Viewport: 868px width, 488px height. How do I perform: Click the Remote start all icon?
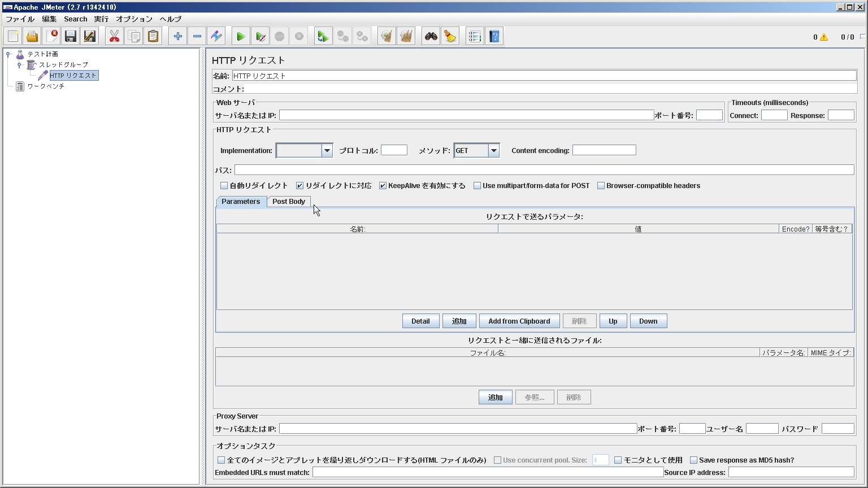pyautogui.click(x=323, y=37)
